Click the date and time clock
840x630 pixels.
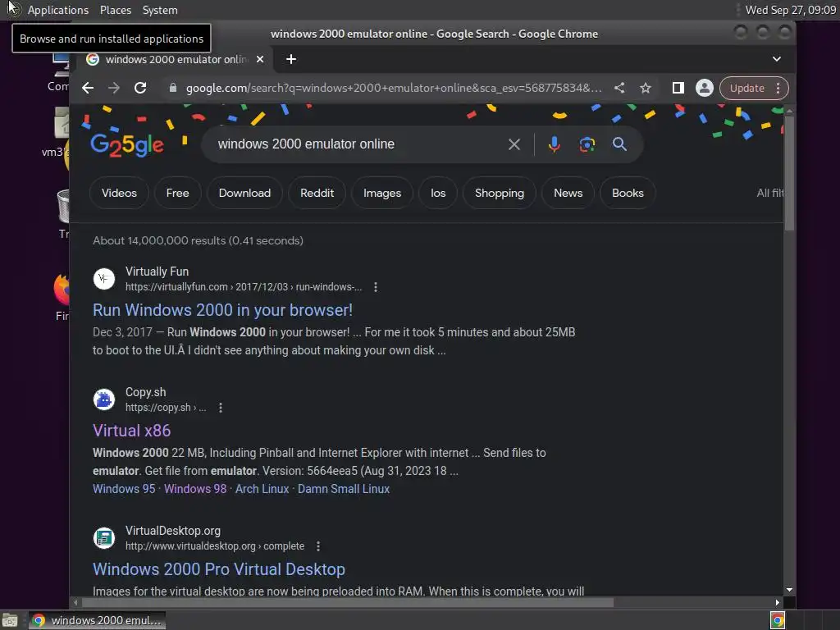point(790,10)
